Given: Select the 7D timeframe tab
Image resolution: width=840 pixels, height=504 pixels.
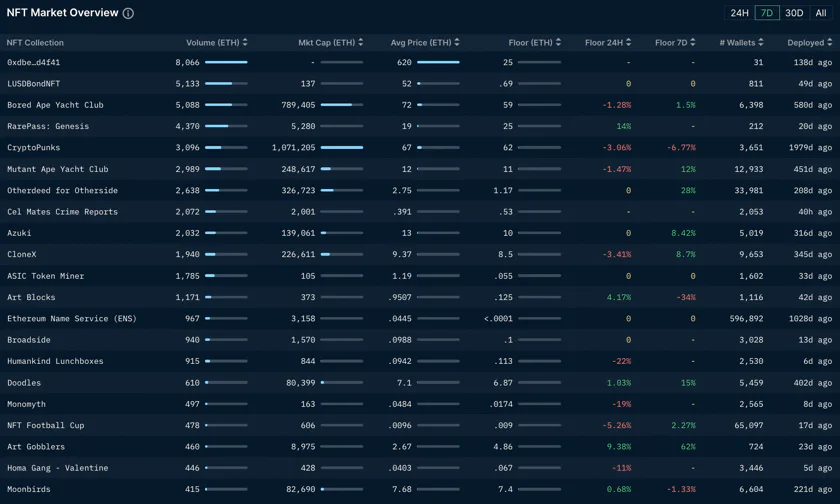Looking at the screenshot, I should click(767, 13).
